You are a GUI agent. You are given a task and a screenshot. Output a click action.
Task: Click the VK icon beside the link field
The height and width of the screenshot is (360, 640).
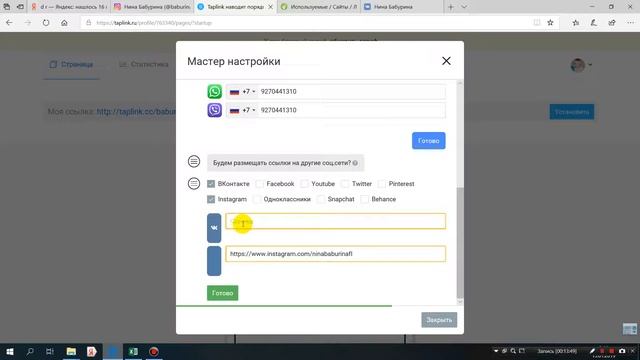[214, 228]
